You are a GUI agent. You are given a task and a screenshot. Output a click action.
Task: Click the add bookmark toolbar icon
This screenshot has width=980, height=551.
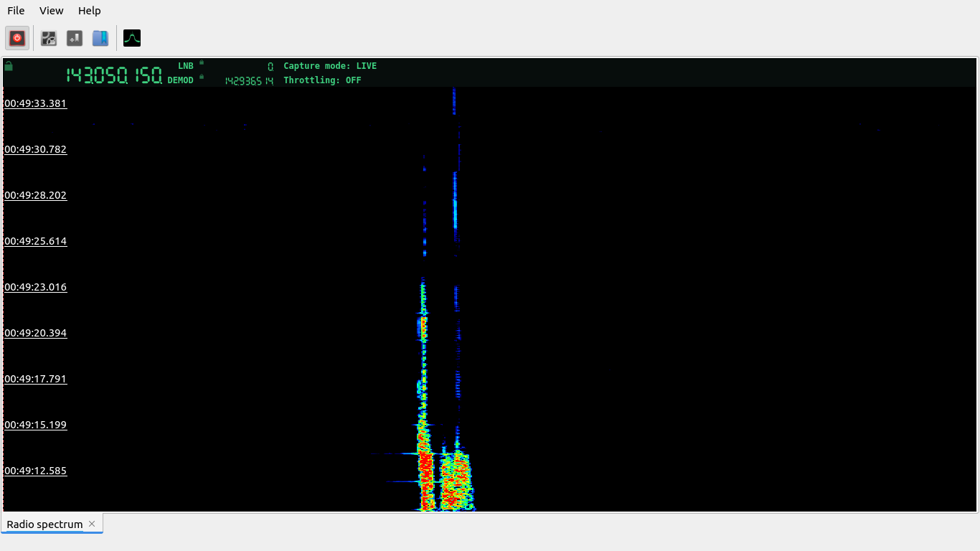75,38
